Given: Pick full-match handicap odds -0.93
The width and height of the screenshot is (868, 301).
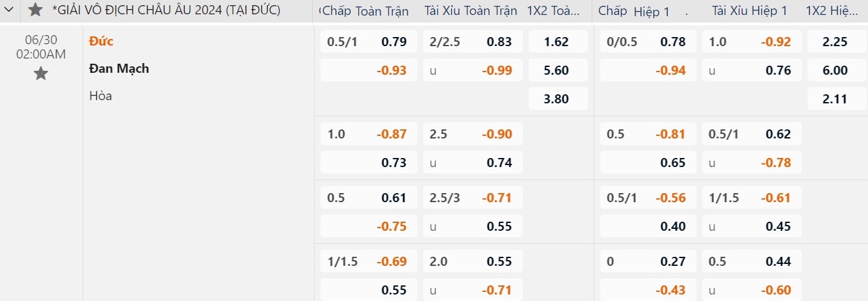Looking at the screenshot, I should (369, 70).
